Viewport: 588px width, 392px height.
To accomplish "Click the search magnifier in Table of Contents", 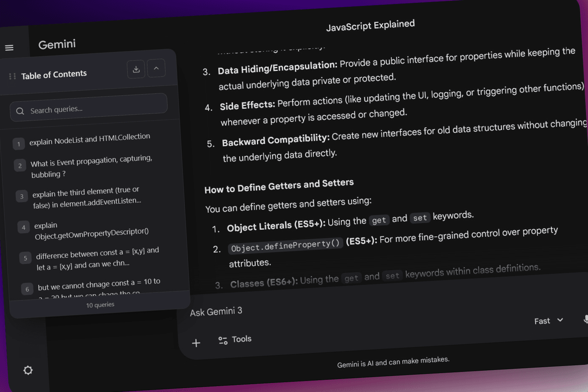I will [20, 111].
